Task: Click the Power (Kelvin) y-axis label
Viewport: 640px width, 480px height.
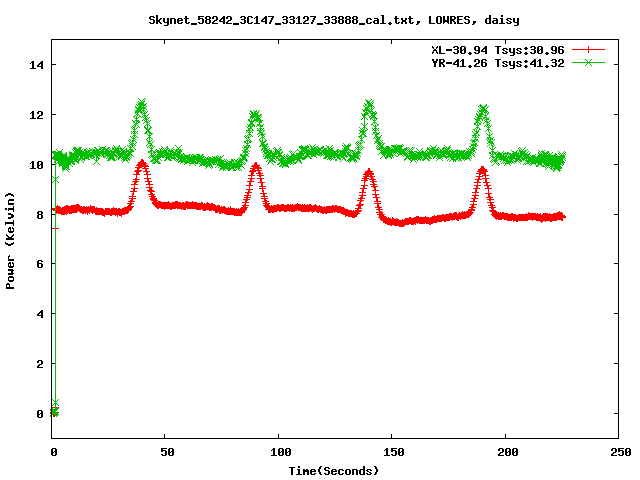Action: click(x=10, y=241)
